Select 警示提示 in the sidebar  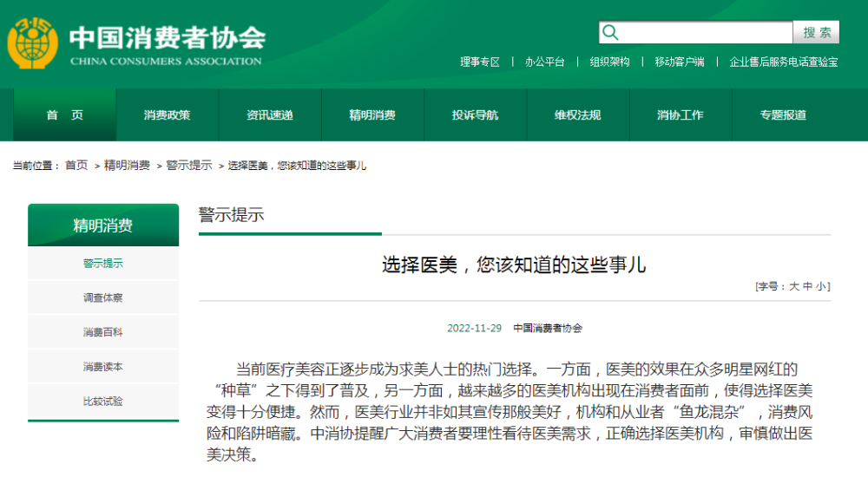click(x=103, y=264)
